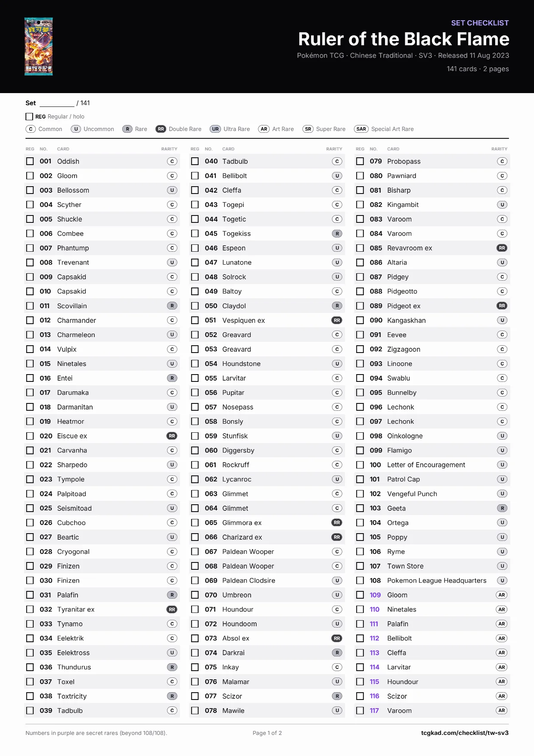Viewport: 534px width, 756px height.
Task: Click the U rarity badge beside Bellibolt 041
Action: 337,176
